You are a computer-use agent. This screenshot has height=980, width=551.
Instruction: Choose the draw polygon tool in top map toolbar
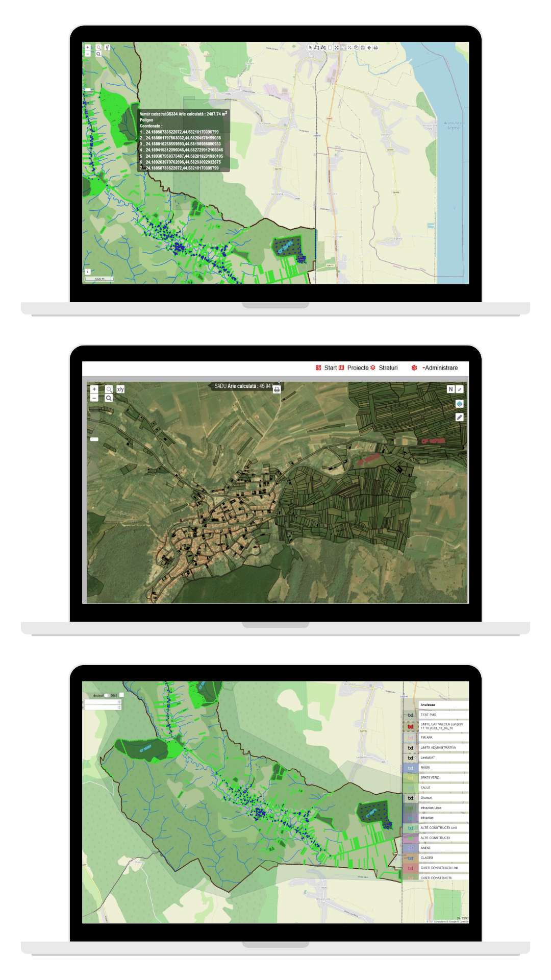[x=316, y=47]
